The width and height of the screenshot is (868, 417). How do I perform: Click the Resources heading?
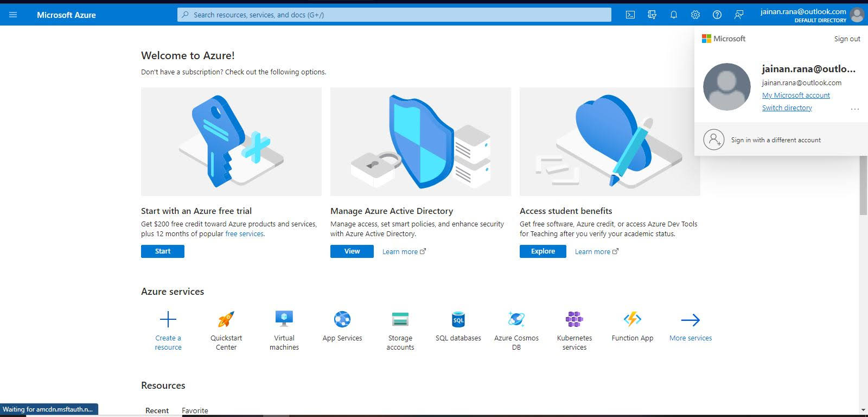(163, 386)
